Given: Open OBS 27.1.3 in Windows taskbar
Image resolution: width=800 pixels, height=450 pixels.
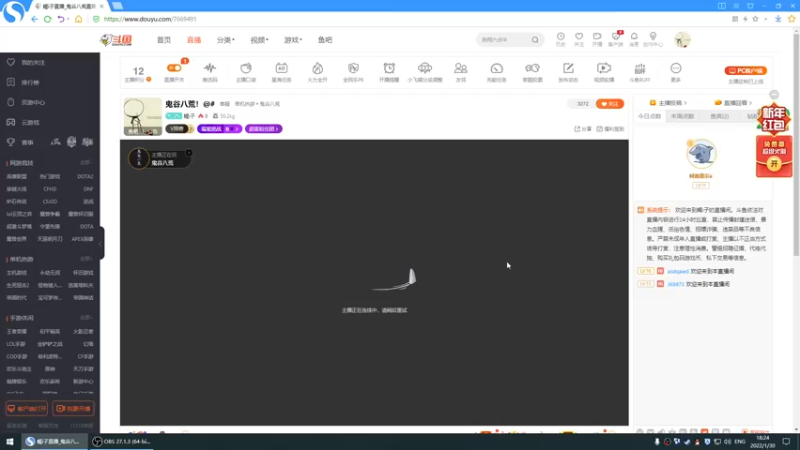Looking at the screenshot, I should tap(121, 441).
